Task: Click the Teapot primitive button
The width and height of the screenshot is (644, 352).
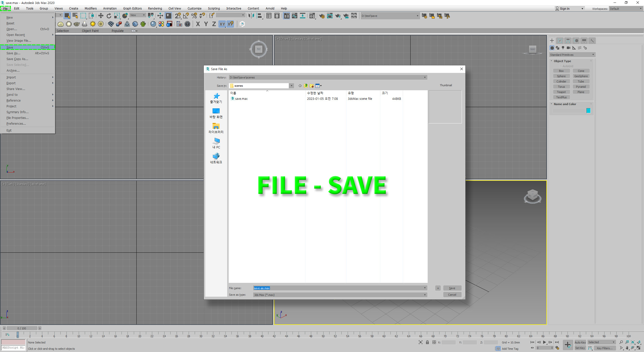Action: [x=561, y=92]
